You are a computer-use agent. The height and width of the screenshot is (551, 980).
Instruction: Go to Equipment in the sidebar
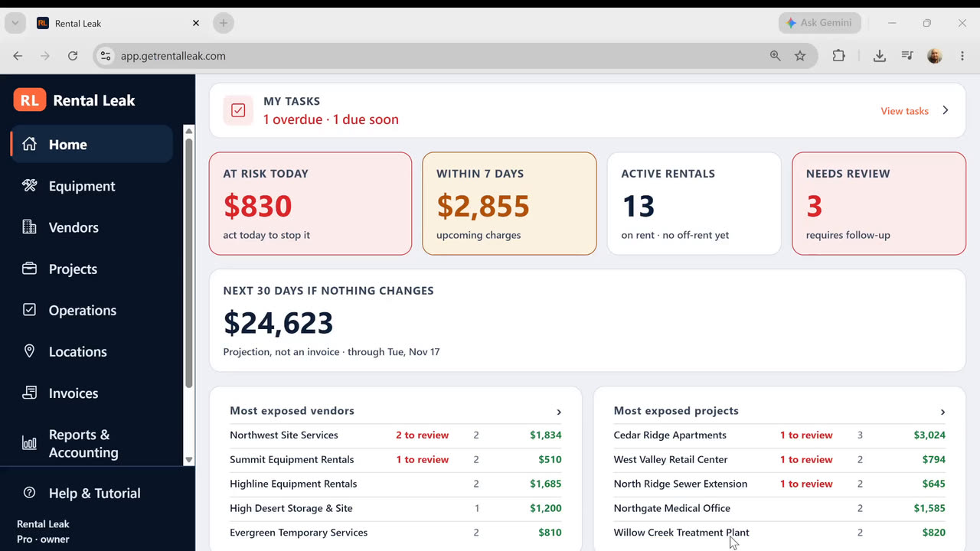[x=92, y=186]
